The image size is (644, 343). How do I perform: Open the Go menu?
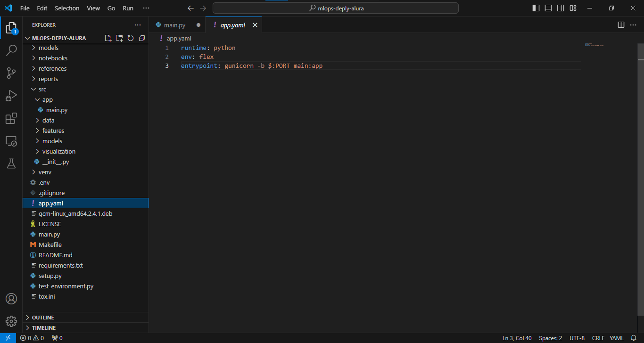click(x=111, y=8)
